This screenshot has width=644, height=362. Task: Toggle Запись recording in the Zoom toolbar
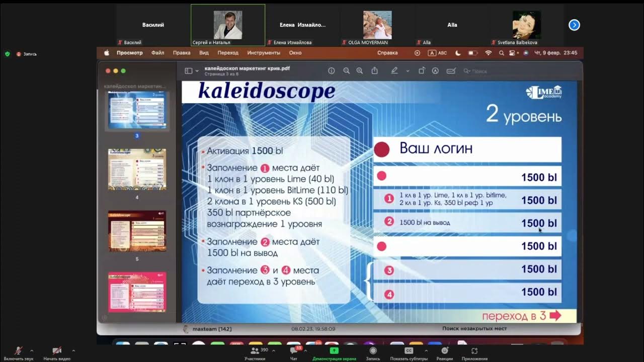pyautogui.click(x=373, y=353)
